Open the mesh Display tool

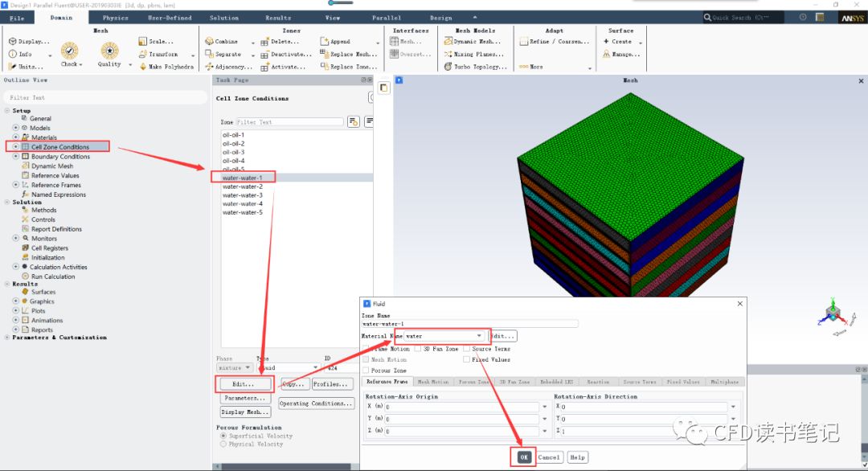(29, 42)
